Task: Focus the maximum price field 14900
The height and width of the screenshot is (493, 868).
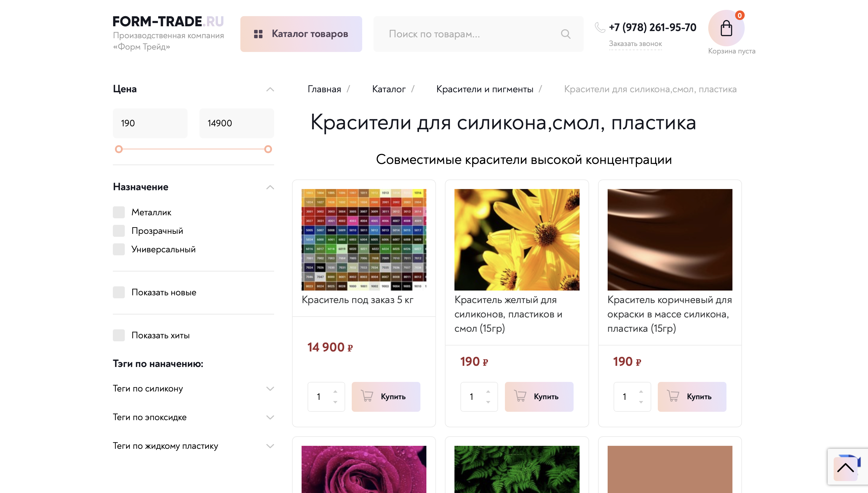Action: click(237, 123)
